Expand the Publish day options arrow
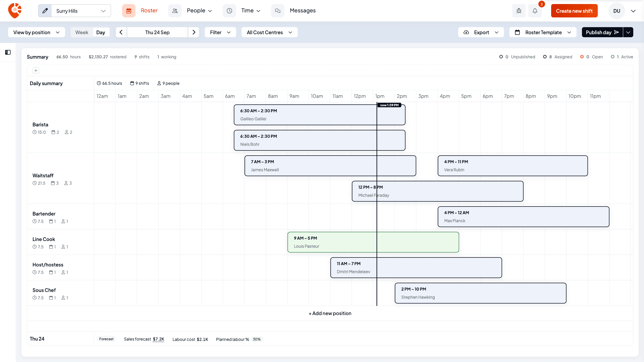This screenshot has width=644, height=362. pyautogui.click(x=628, y=32)
